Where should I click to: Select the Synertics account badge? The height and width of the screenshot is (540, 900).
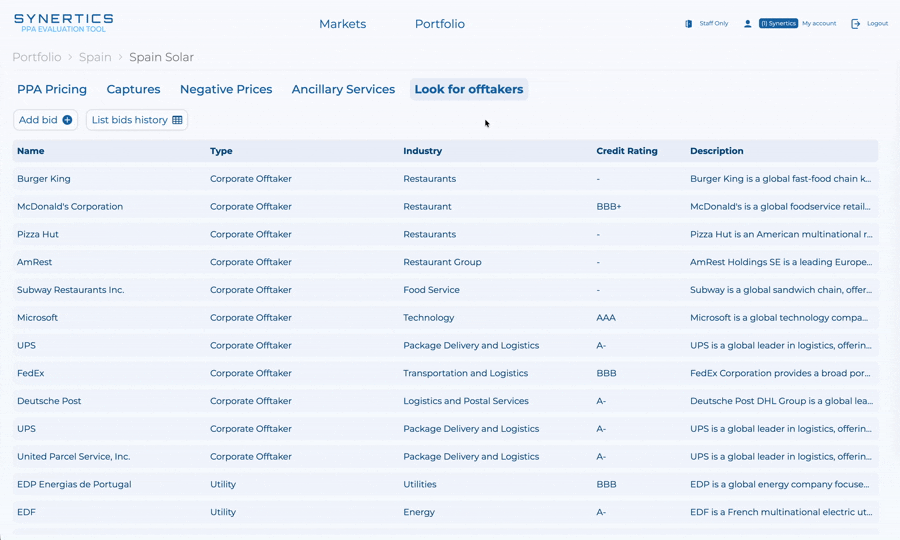[x=778, y=23]
